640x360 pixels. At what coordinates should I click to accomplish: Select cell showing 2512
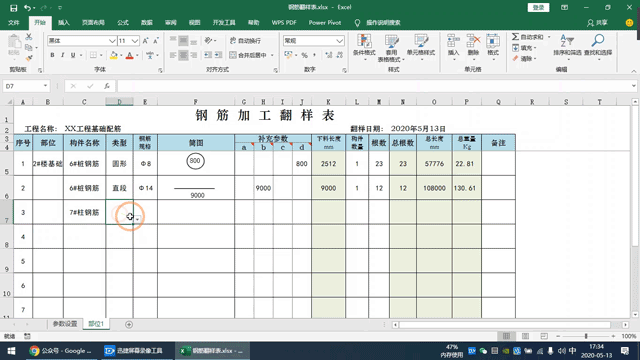coord(328,164)
